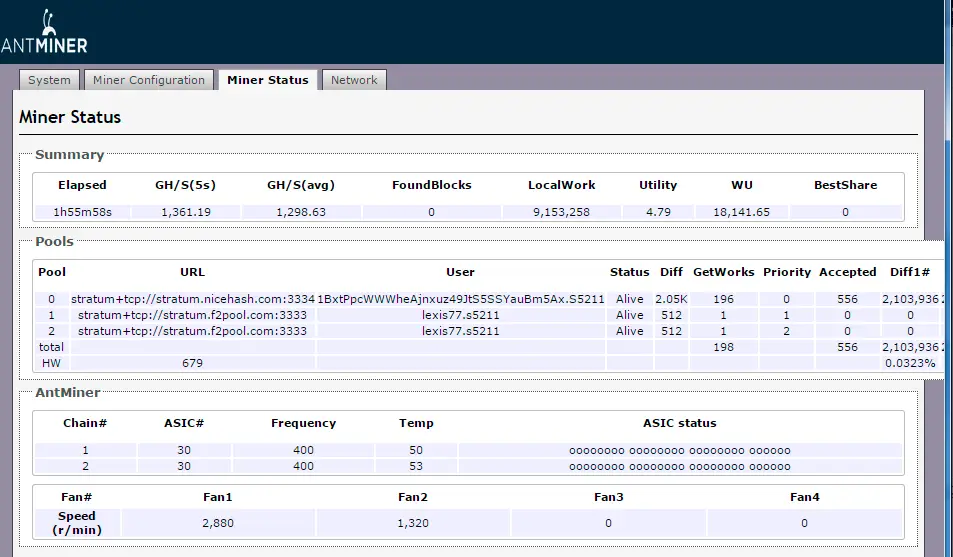The width and height of the screenshot is (953, 557).
Task: Click the pool 1 f2pool URL
Action: point(192,315)
